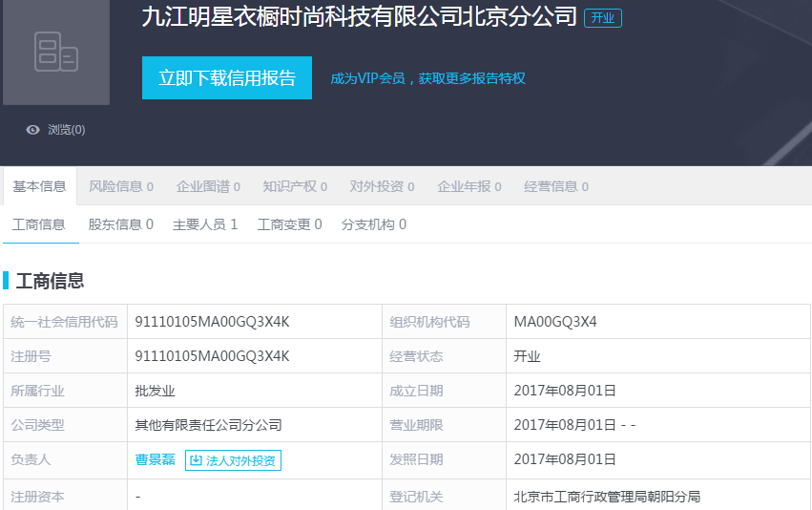
Task: Click 成立日期 value 2017年08月01日
Action: coord(565,391)
